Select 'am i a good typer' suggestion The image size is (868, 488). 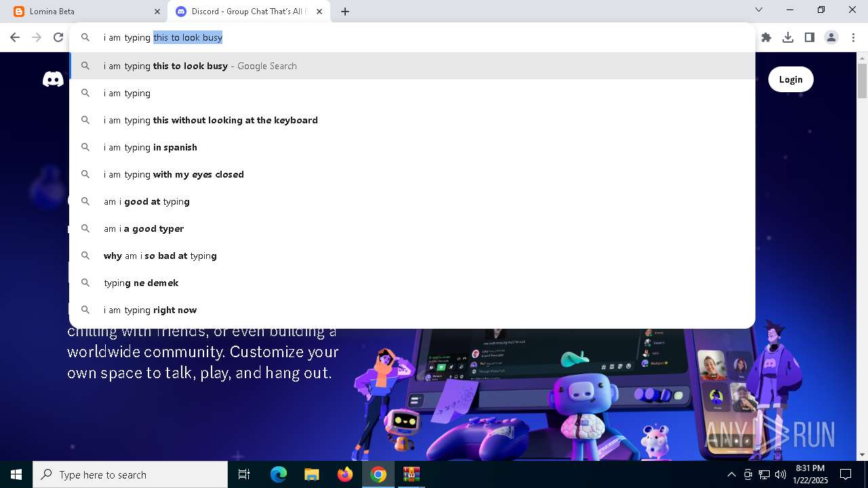click(412, 228)
